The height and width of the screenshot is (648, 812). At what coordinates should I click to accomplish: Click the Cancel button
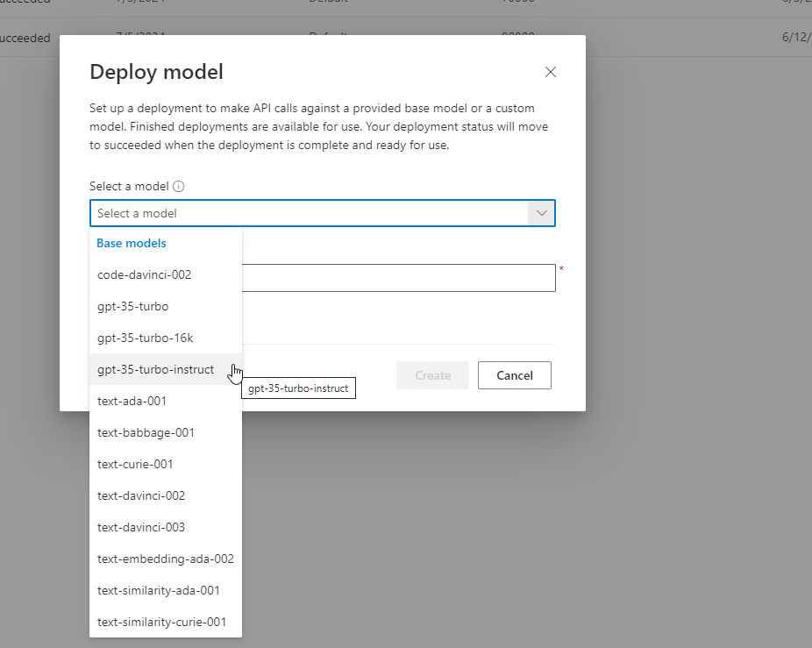pos(514,375)
